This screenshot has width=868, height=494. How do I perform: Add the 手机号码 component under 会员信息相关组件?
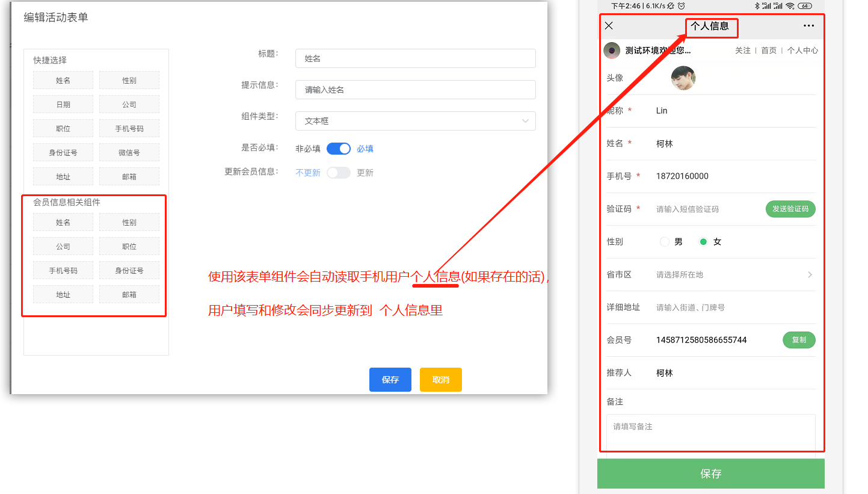click(63, 270)
